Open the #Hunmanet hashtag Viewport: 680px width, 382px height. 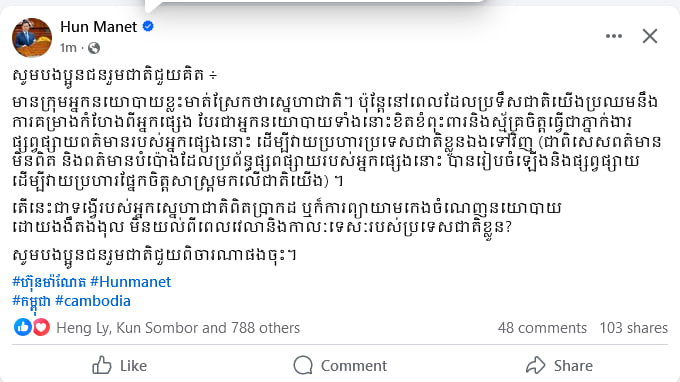click(x=131, y=282)
